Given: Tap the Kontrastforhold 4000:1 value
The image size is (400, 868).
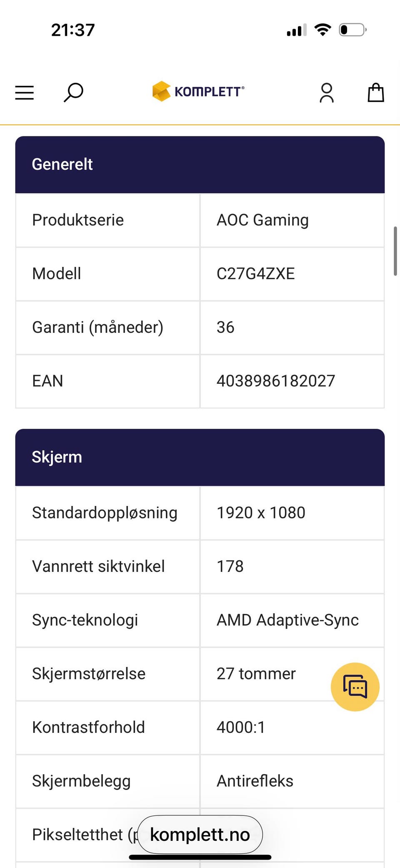Looking at the screenshot, I should point(241,727).
